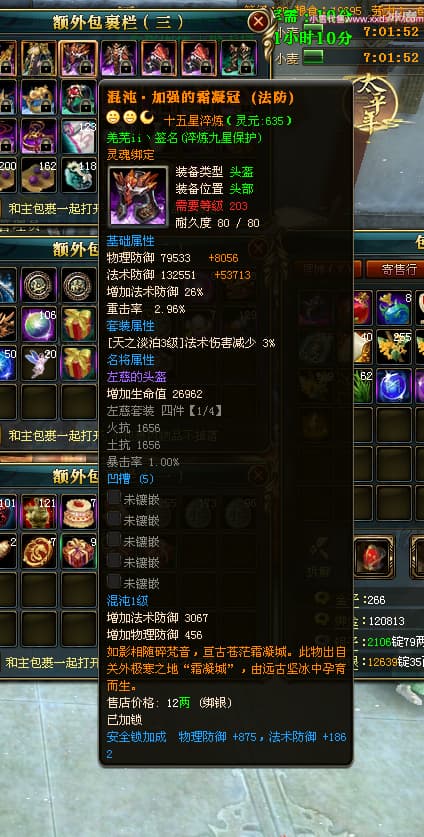The width and height of the screenshot is (424, 837).
Task: Click the red gem slot below the bag
Action: tap(374, 557)
